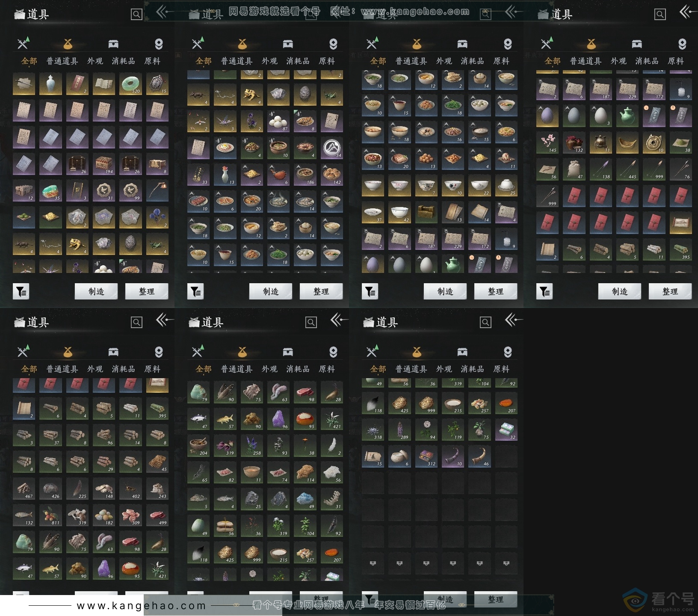Select the purple horn with count 10
698x616 pixels.
click(453, 456)
